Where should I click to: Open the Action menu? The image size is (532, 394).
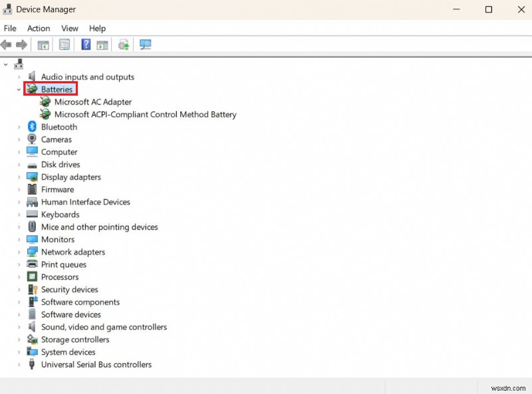pos(39,29)
